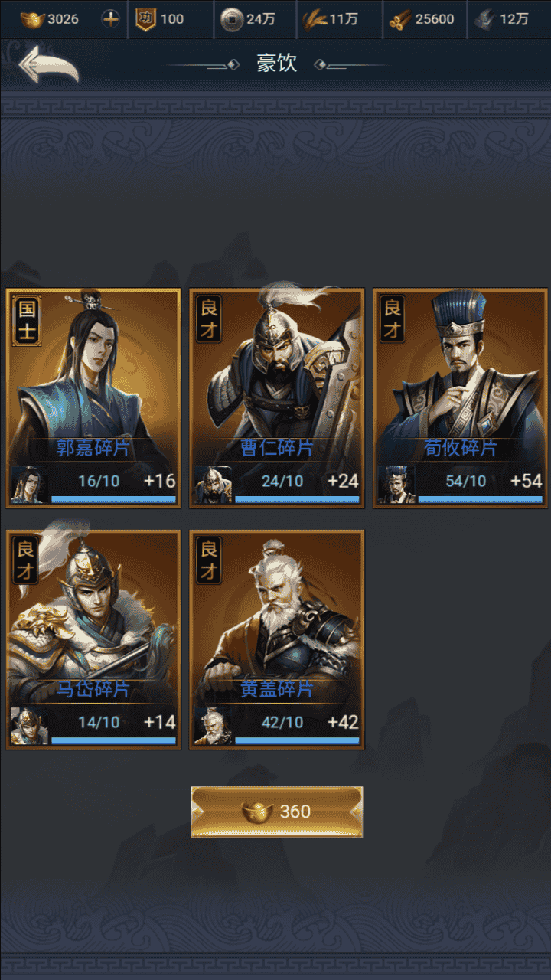This screenshot has width=551, height=980.
Task: Click the 360 gold ingot draw button
Action: [276, 812]
